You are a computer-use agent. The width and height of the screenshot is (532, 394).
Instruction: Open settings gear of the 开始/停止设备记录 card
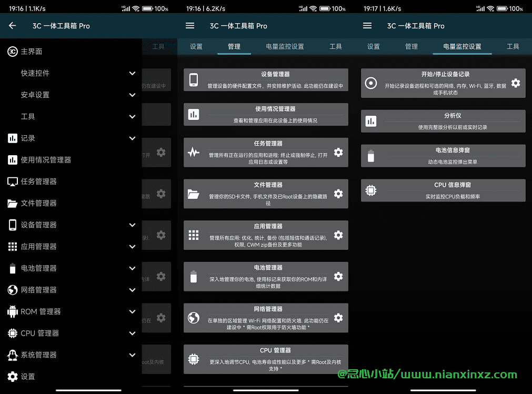point(516,83)
